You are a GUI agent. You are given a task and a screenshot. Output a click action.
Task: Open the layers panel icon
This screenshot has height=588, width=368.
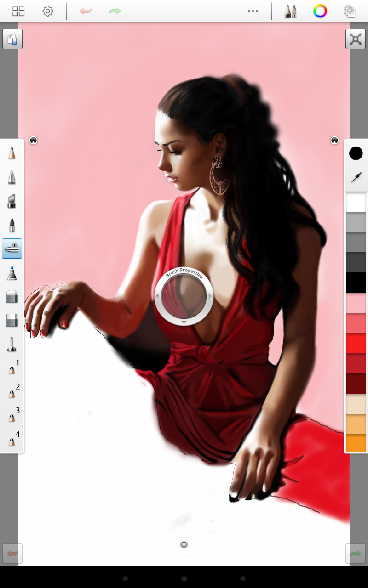coord(350,11)
